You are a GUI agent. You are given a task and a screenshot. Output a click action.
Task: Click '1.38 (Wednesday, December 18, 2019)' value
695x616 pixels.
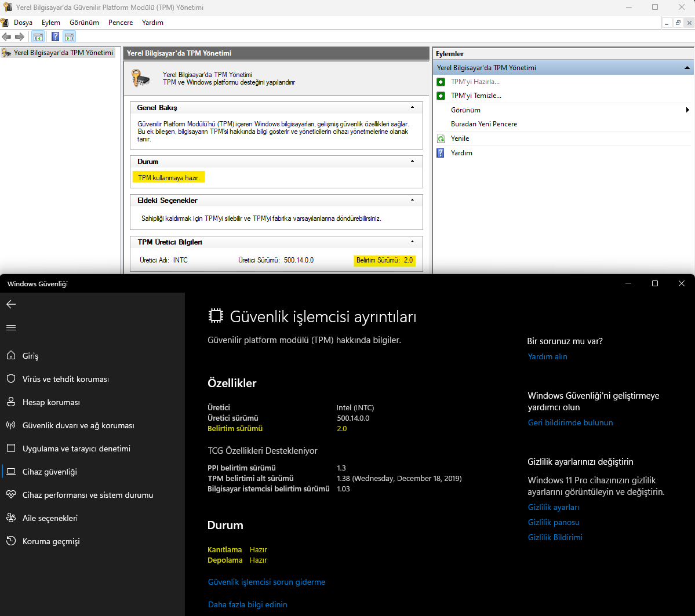(x=399, y=478)
